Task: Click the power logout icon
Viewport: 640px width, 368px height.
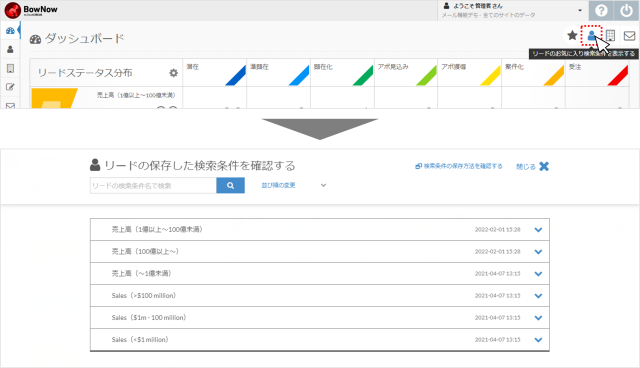Action: coord(627,11)
